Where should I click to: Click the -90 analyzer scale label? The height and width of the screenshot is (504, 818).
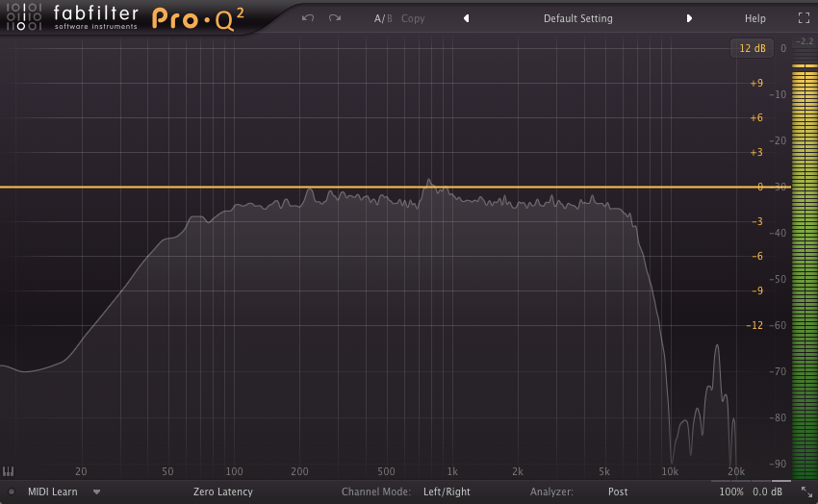point(778,464)
